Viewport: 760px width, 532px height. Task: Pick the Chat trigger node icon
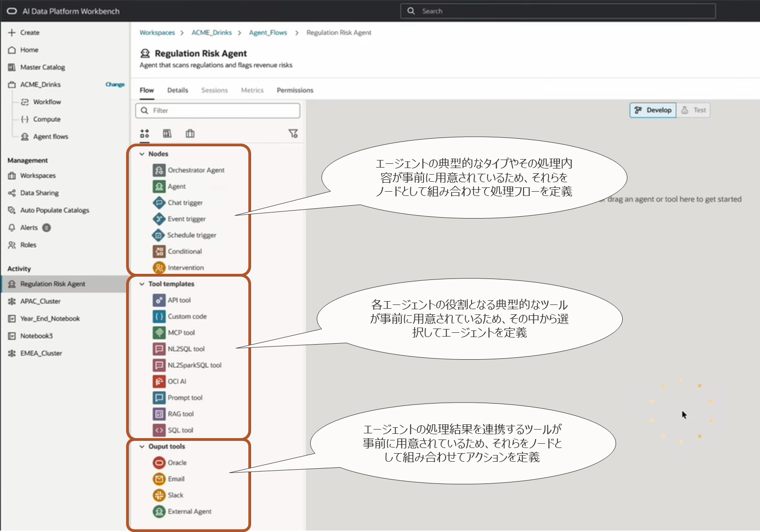coord(159,203)
